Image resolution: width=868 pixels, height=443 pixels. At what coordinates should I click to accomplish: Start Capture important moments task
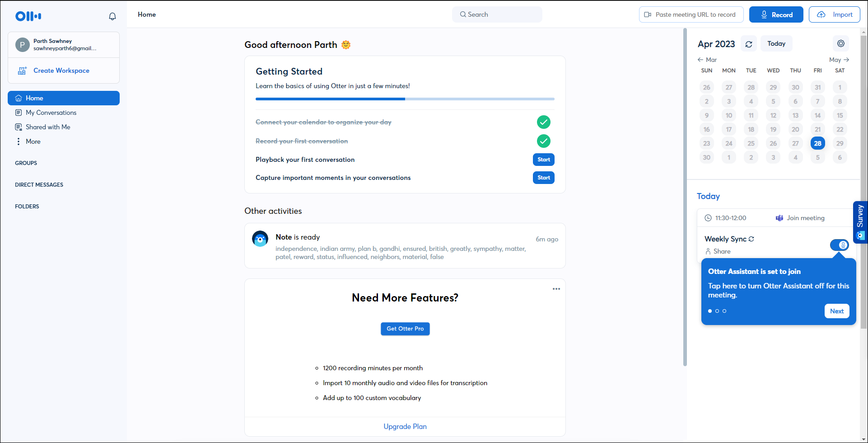tap(544, 178)
